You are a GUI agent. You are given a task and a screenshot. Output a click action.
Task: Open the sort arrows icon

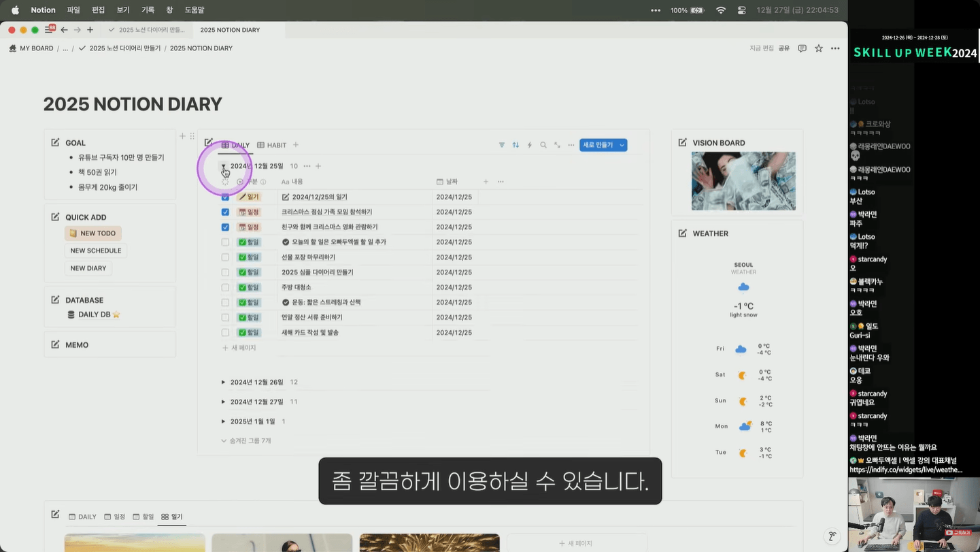[516, 145]
